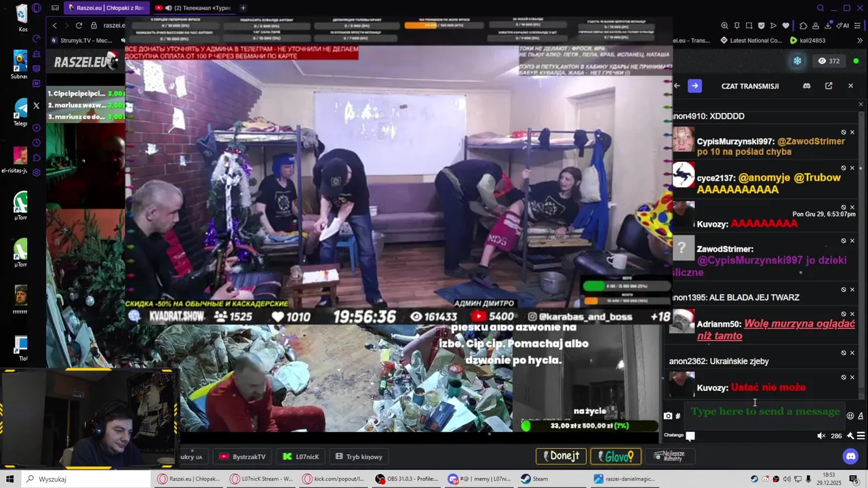868x488 pixels.
Task: Click the RASZEI.EU site logo
Action: pyautogui.click(x=86, y=62)
